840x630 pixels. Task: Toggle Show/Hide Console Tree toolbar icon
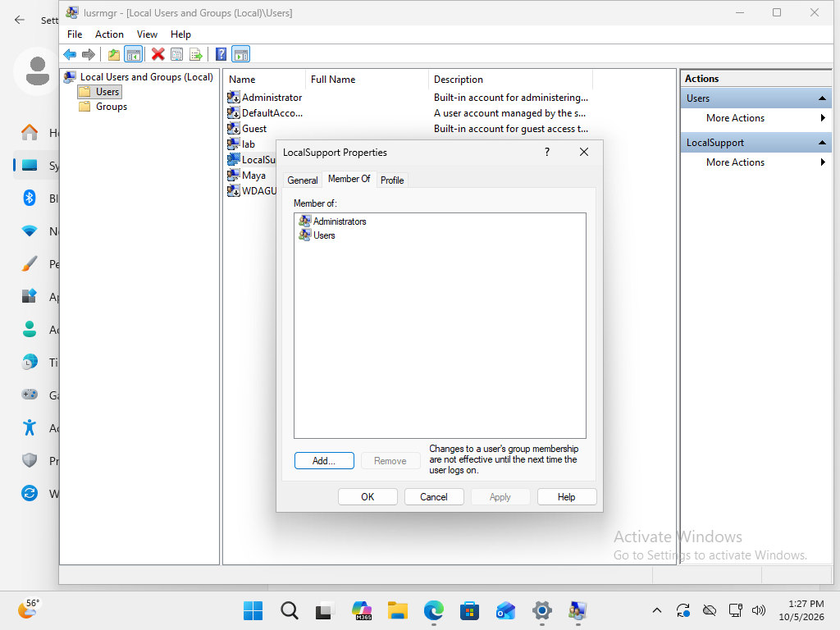click(x=134, y=54)
